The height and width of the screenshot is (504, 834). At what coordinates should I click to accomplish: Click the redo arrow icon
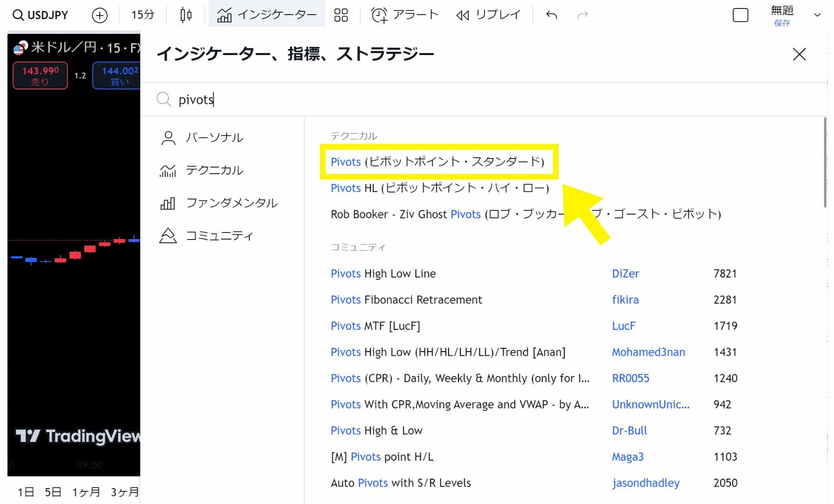tap(582, 15)
